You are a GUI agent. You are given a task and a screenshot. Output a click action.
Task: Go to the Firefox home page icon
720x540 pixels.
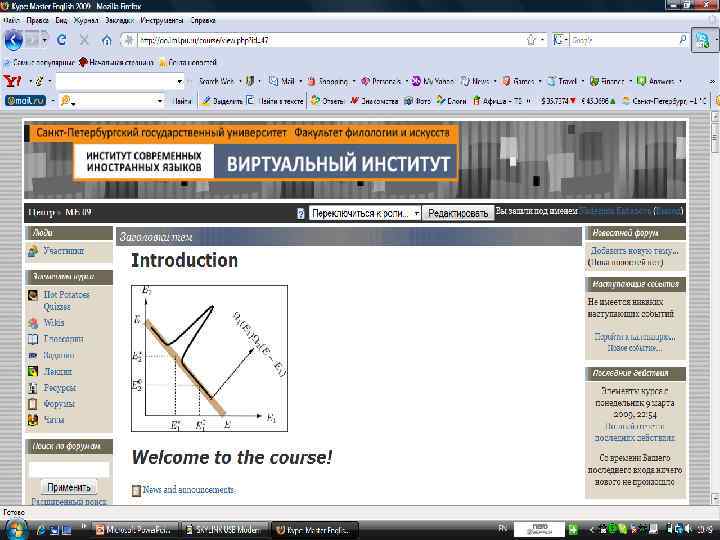[107, 40]
